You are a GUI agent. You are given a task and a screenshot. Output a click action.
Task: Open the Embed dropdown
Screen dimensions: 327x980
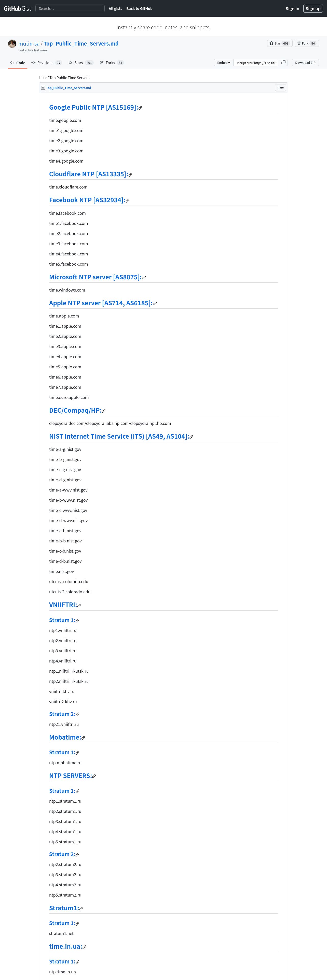(x=223, y=63)
